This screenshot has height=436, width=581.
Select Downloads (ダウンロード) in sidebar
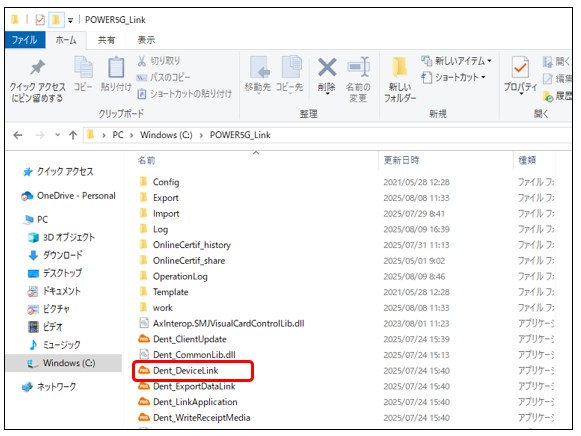coord(55,255)
